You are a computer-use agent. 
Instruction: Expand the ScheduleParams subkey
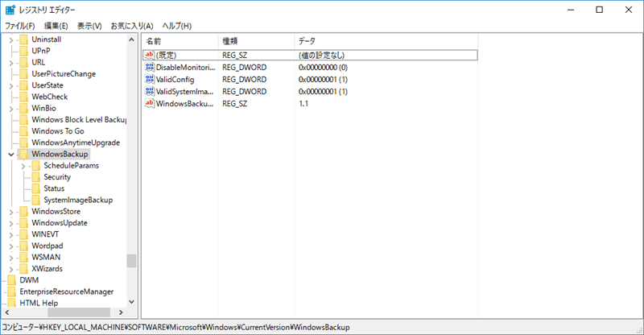(23, 166)
